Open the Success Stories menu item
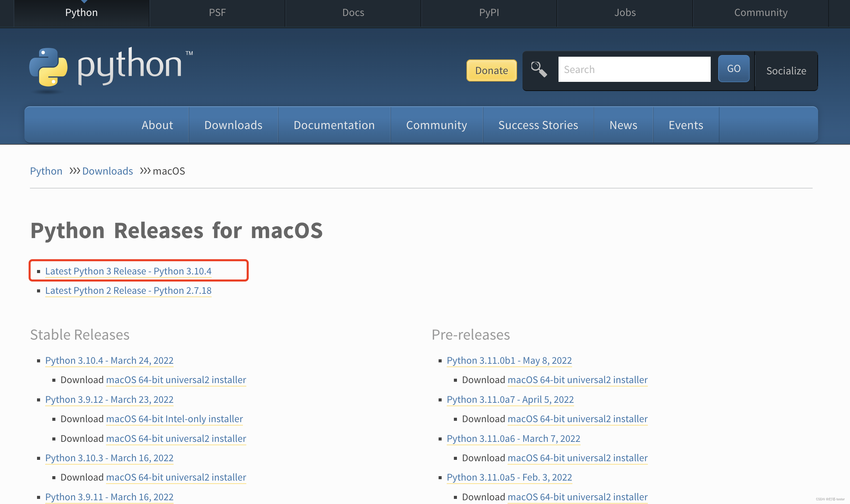The width and height of the screenshot is (850, 504). [x=538, y=125]
